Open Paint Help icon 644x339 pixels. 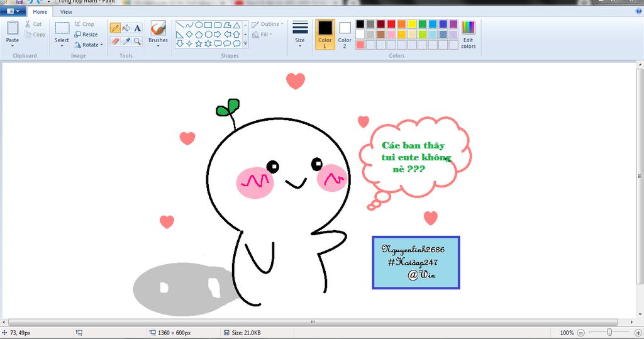[639, 11]
